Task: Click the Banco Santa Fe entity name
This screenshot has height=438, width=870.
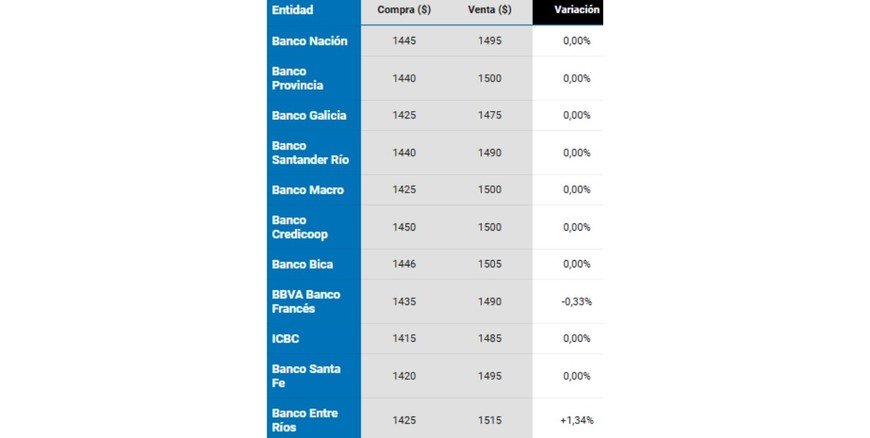Action: [306, 376]
